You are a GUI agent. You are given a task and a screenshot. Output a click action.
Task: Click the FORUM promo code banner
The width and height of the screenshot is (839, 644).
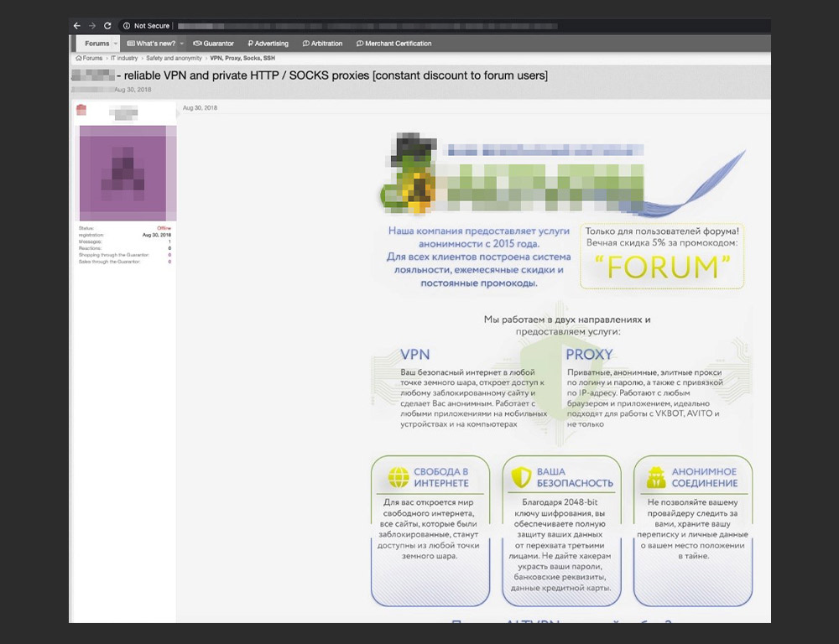pos(662,266)
